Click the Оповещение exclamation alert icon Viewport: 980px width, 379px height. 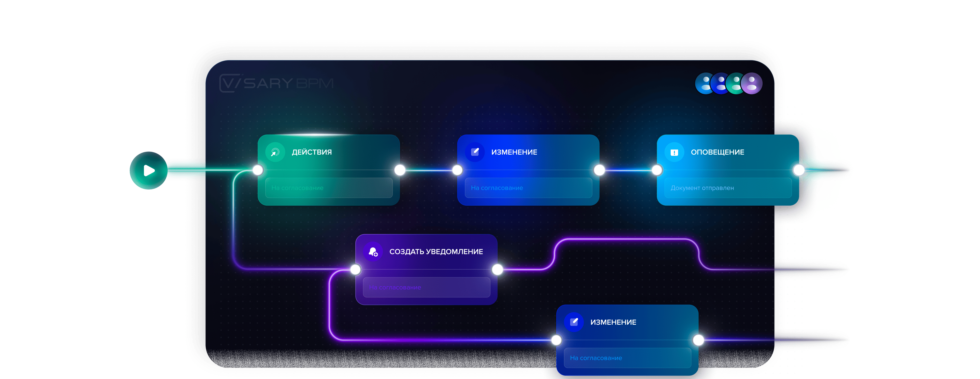pyautogui.click(x=674, y=152)
